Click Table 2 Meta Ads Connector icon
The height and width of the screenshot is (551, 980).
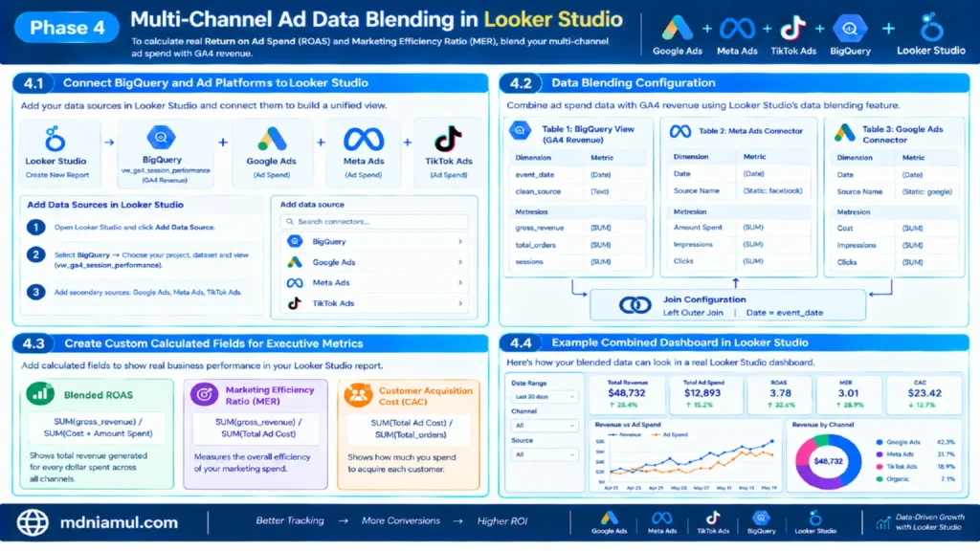click(x=680, y=131)
